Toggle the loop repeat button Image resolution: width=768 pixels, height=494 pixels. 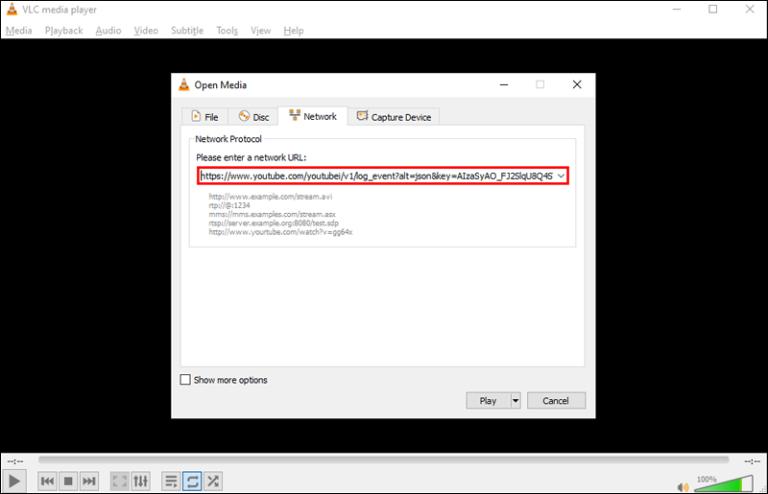point(192,481)
